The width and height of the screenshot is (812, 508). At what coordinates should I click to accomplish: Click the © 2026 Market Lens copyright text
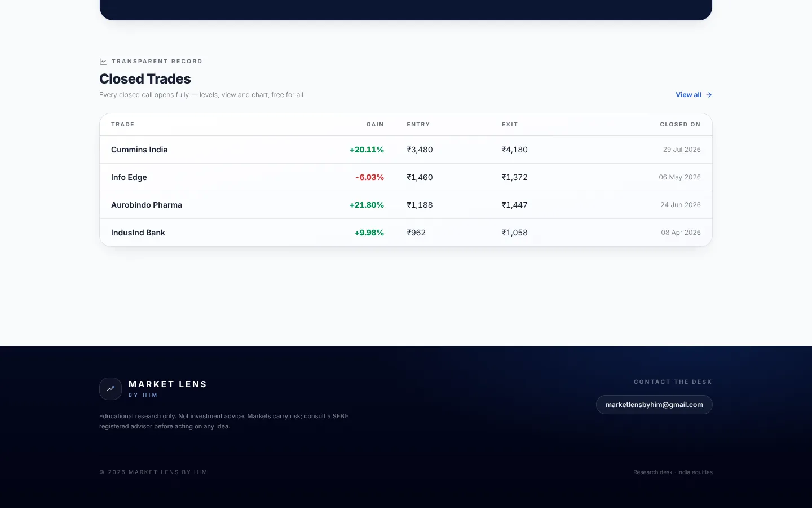(153, 472)
